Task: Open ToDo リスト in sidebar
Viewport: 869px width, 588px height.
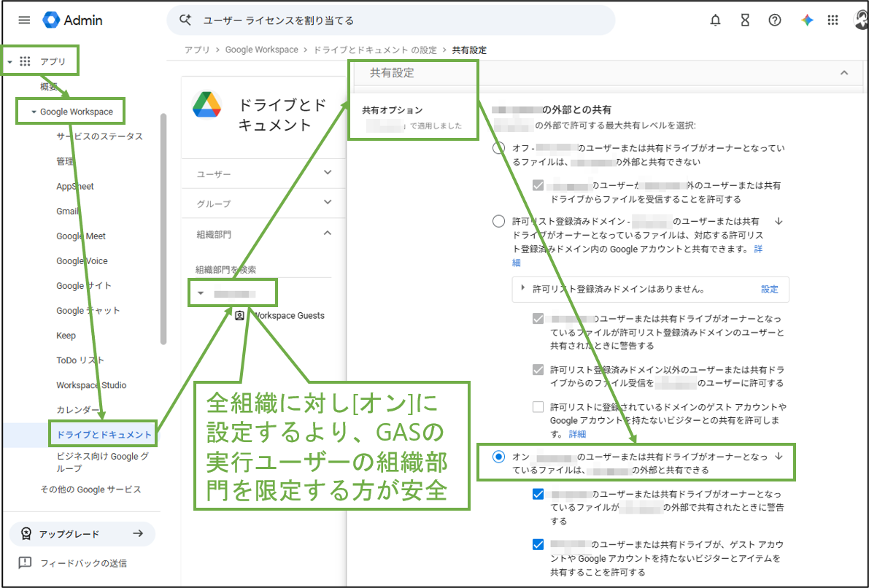Action: (x=80, y=360)
